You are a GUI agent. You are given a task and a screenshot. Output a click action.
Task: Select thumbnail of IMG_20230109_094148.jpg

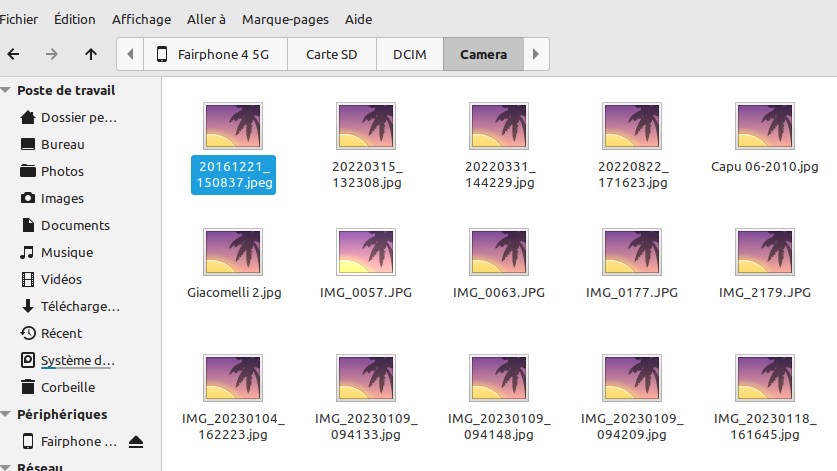click(x=499, y=378)
